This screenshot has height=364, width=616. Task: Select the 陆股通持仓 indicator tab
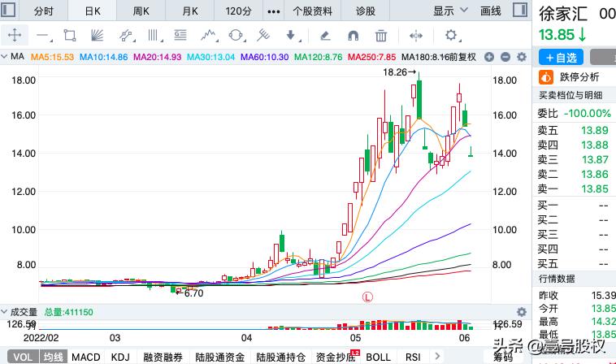pyautogui.click(x=280, y=357)
